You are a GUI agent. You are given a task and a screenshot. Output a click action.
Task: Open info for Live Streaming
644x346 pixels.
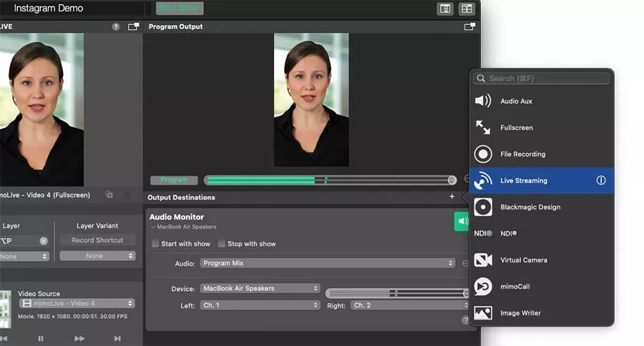(x=601, y=181)
